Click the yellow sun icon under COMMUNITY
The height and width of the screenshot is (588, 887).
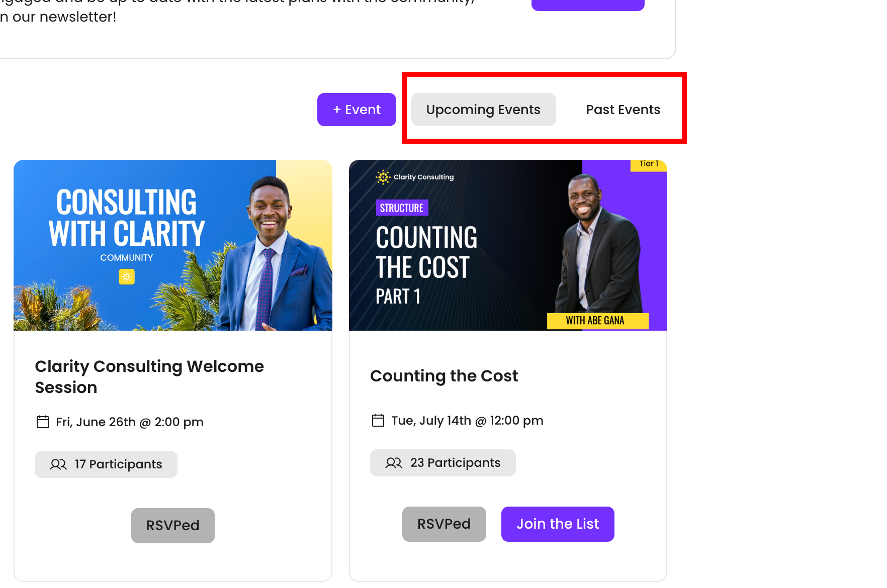127,276
